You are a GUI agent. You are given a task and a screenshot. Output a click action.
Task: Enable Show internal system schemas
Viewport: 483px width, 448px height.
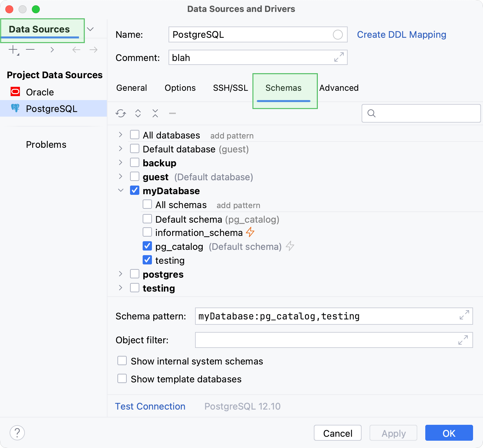[122, 361]
